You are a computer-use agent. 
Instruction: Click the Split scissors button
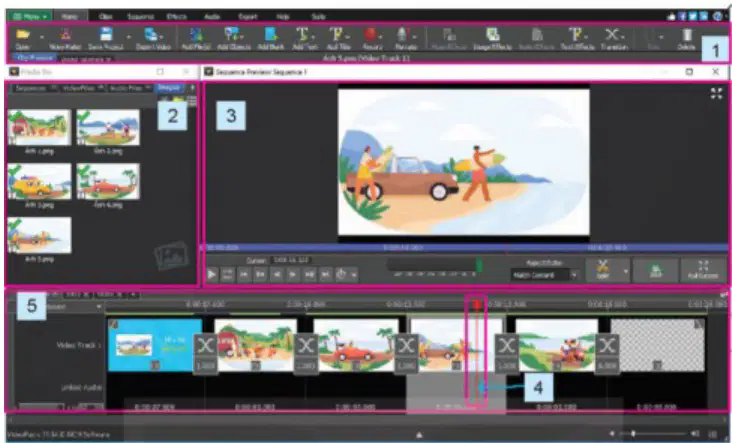point(603,270)
